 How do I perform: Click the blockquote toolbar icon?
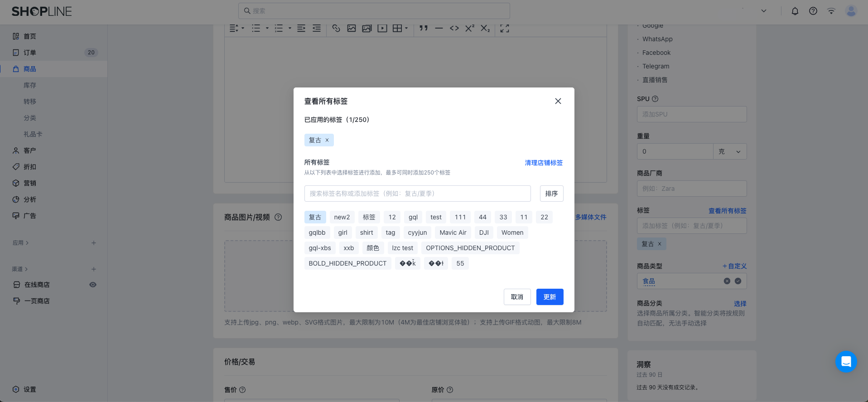424,29
